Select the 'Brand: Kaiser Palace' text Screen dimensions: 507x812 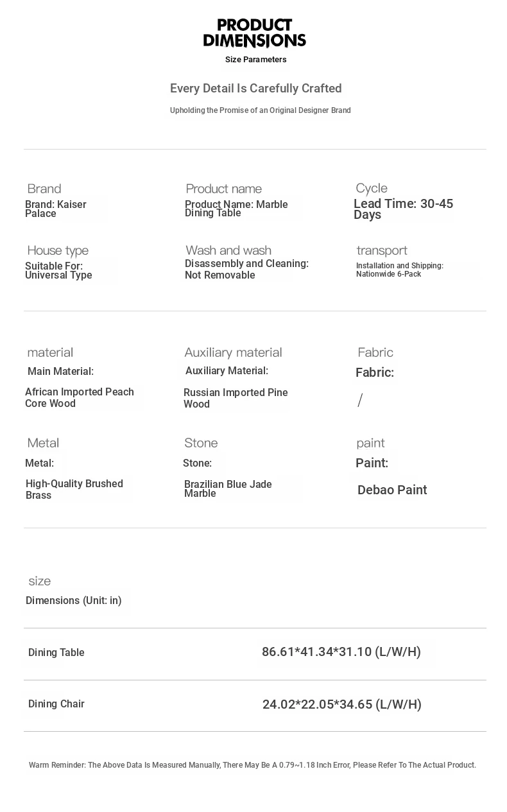[56, 209]
